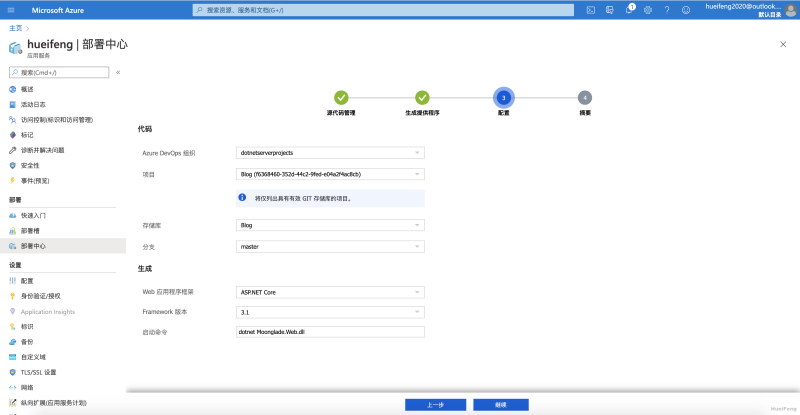
Task: Expand the Framework 版本 dropdown showing 3.1
Action: (330, 312)
